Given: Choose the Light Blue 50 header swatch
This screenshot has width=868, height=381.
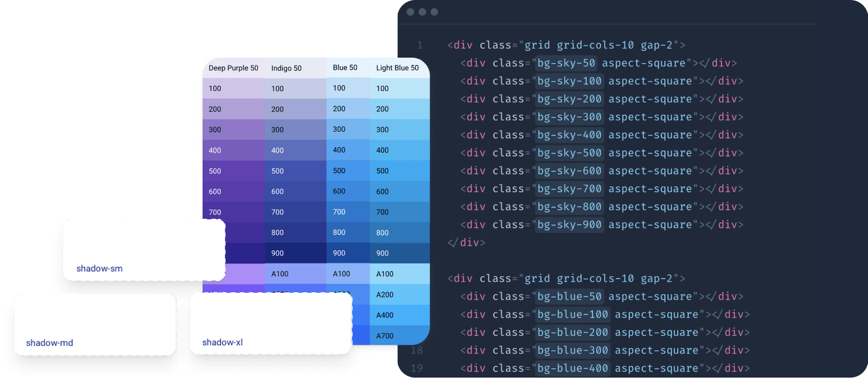Looking at the screenshot, I should 399,68.
